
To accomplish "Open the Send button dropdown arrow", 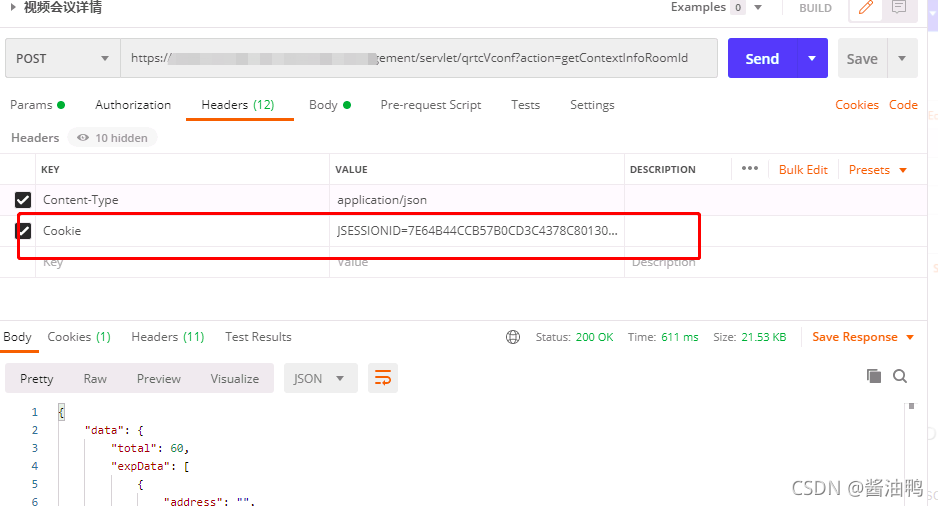I will pyautogui.click(x=812, y=58).
